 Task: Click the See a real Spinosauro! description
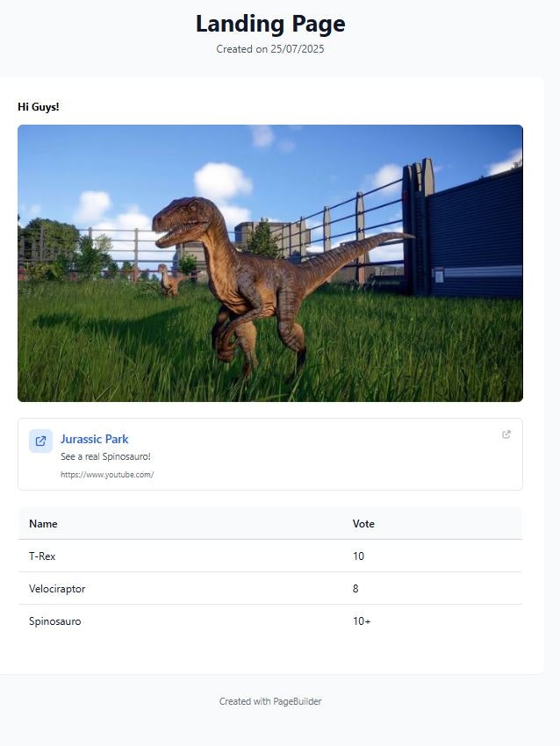[105, 456]
